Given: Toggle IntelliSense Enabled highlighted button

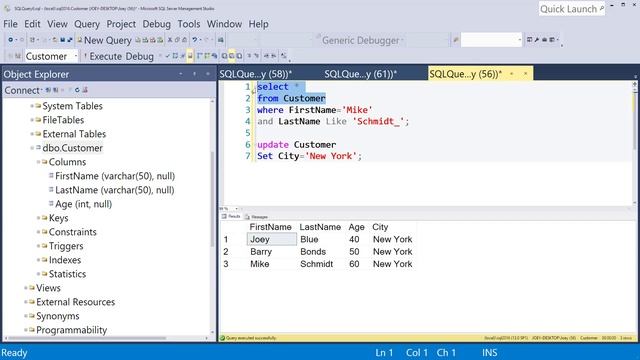Looking at the screenshot, I should tap(190, 56).
